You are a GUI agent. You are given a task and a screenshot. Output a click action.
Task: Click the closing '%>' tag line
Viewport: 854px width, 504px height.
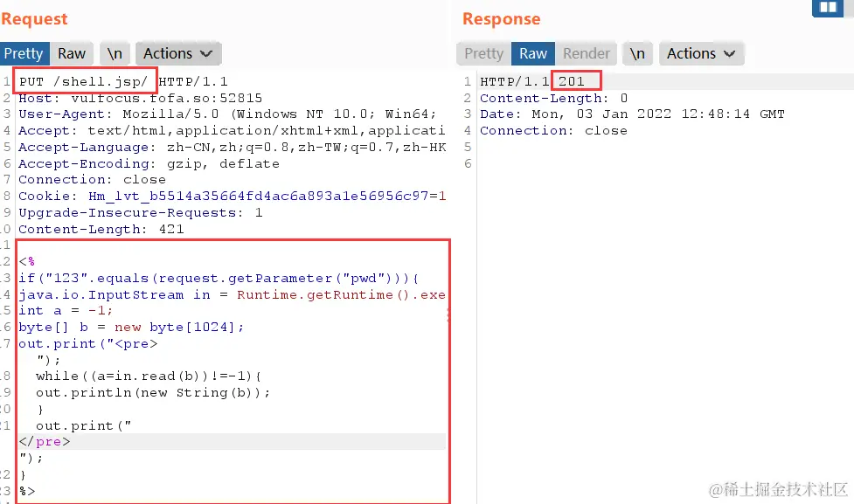point(27,491)
